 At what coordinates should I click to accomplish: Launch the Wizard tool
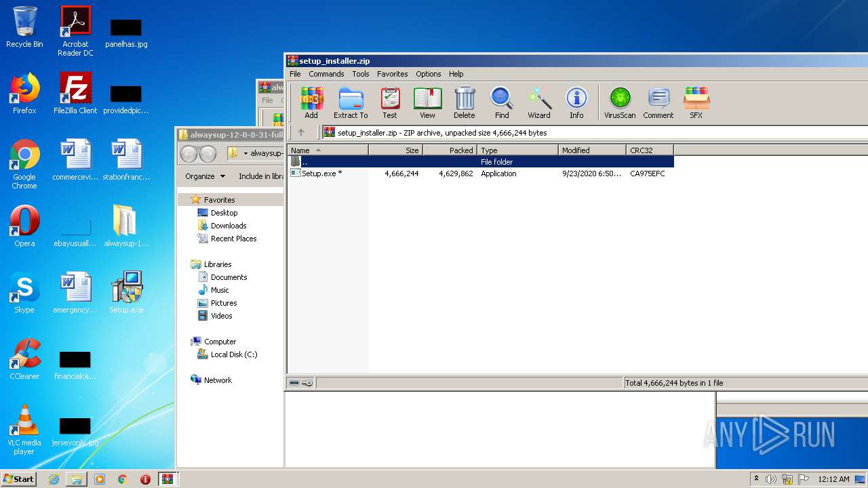(539, 103)
